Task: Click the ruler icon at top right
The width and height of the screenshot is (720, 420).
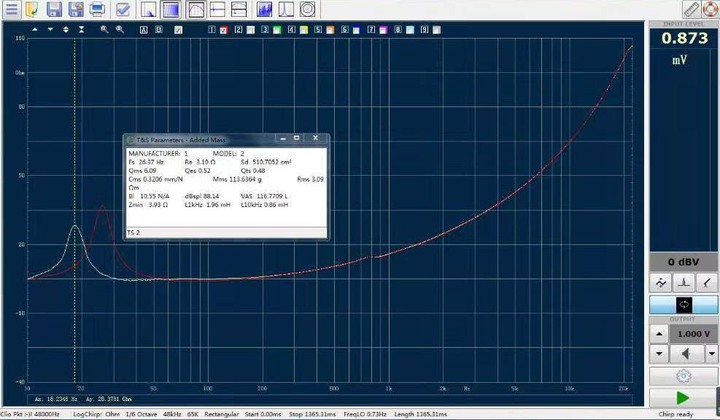Action: click(691, 9)
